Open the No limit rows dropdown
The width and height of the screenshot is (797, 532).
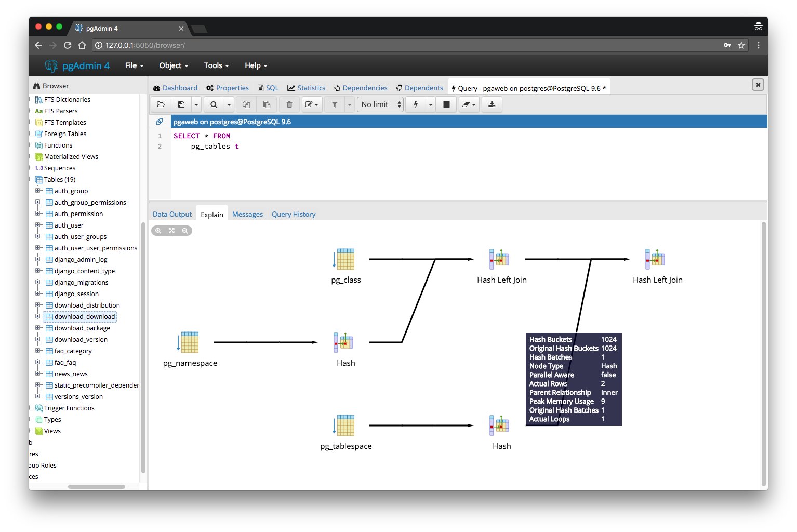click(380, 104)
